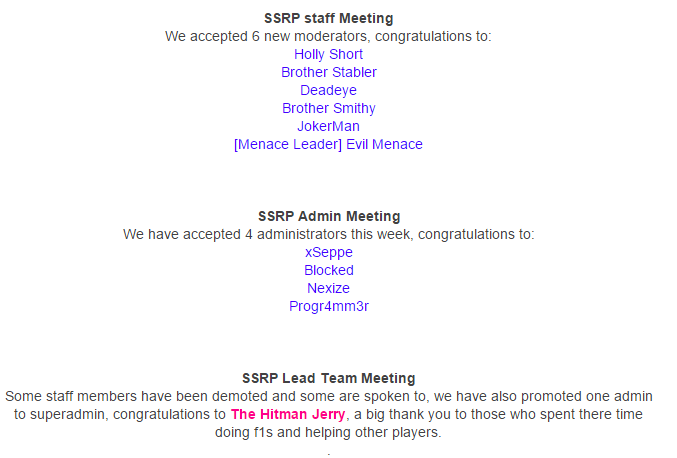The image size is (677, 458).
Task: Open the Deadeye moderator link
Action: (328, 90)
